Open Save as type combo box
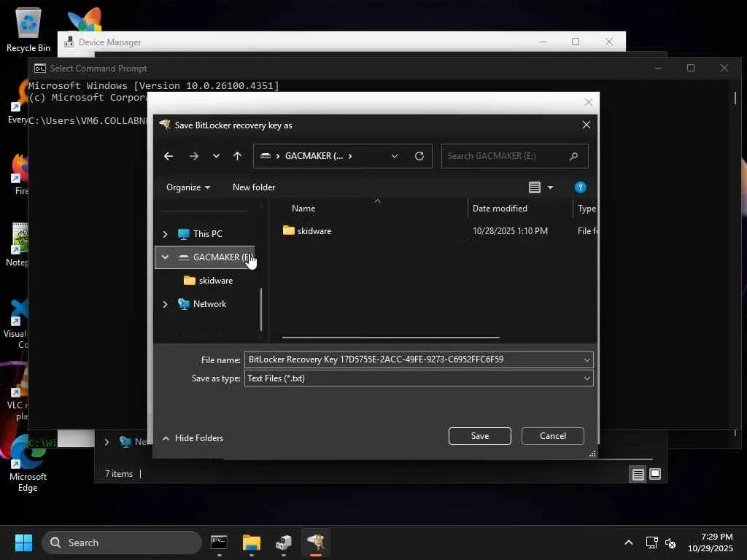Screen dimensions: 747x560 (419, 378)
